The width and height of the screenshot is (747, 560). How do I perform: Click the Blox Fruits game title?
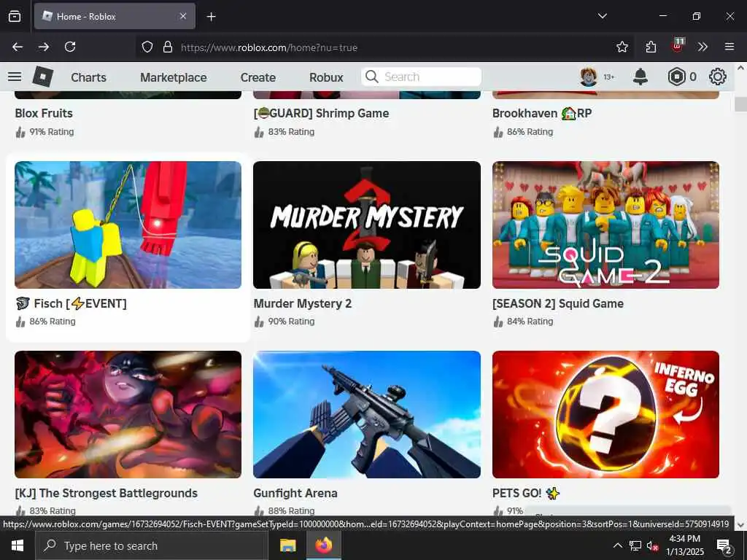point(44,113)
